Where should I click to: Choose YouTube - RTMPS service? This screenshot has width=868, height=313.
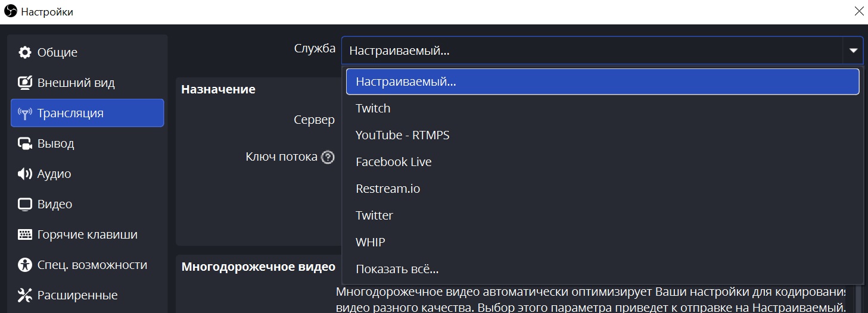[402, 135]
